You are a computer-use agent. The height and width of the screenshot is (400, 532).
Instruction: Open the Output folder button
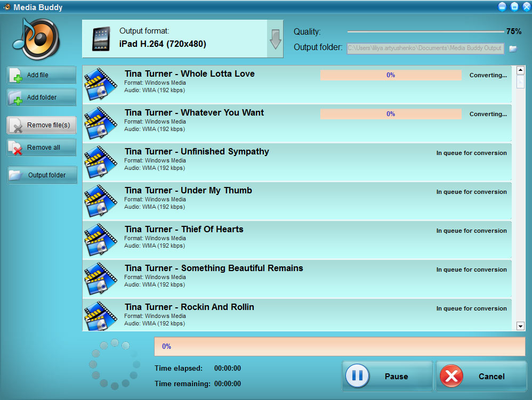[x=42, y=175]
